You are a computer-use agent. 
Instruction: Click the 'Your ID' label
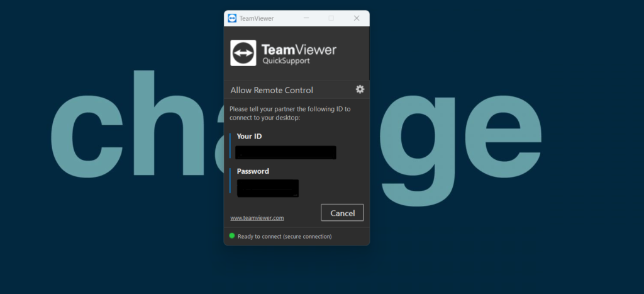[249, 136]
